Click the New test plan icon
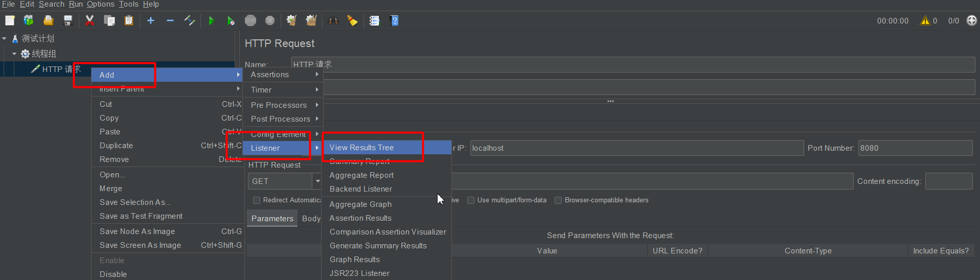The image size is (980, 280). [10, 20]
